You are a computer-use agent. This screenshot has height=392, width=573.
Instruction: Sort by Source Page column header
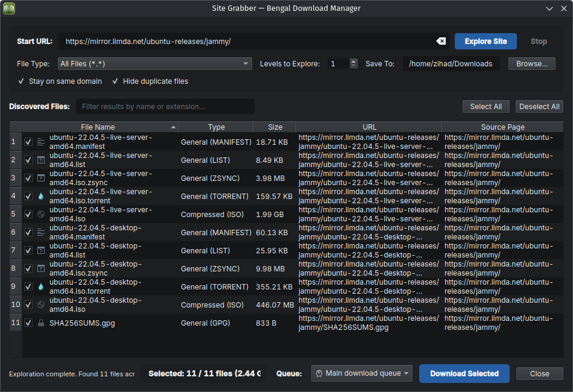pos(502,127)
